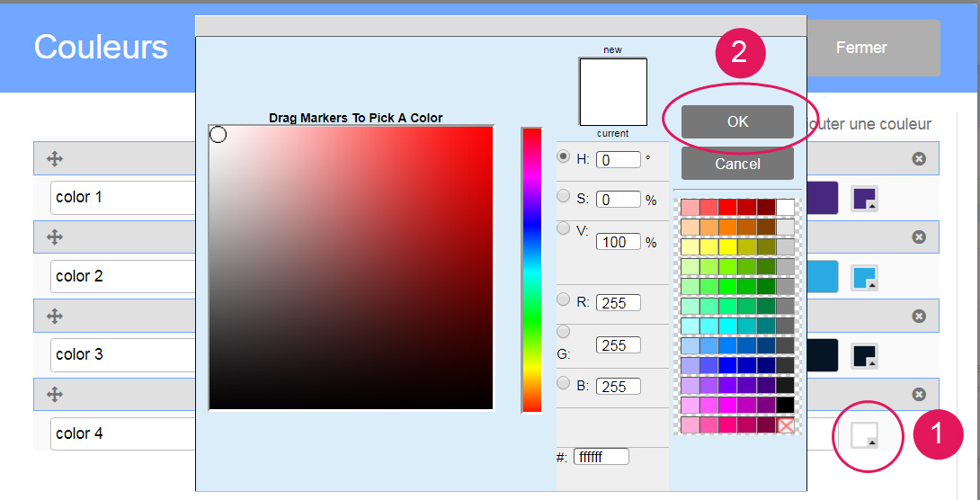This screenshot has width=980, height=500.
Task: Remove color 1 with its delete icon
Action: [919, 159]
